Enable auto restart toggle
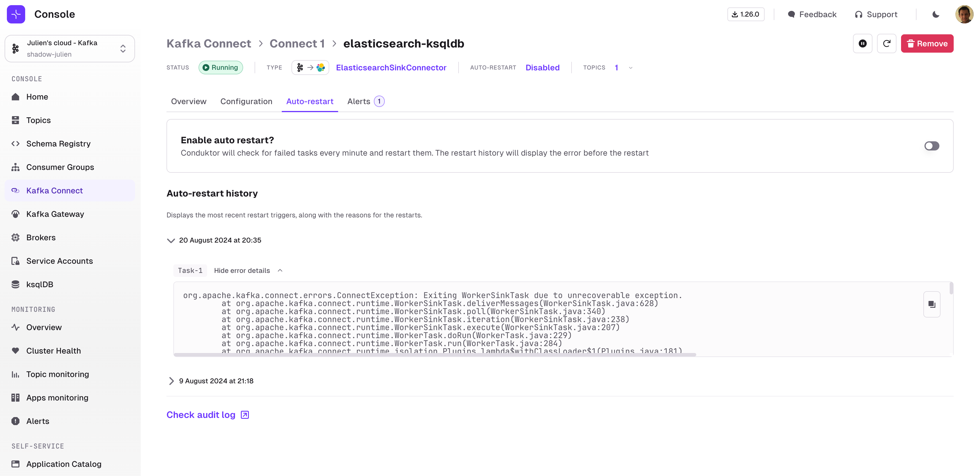Screen dimensions: 980x476 931,146
